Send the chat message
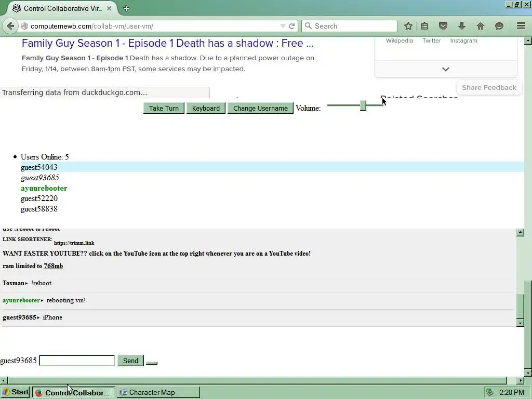532x399 pixels. point(130,361)
